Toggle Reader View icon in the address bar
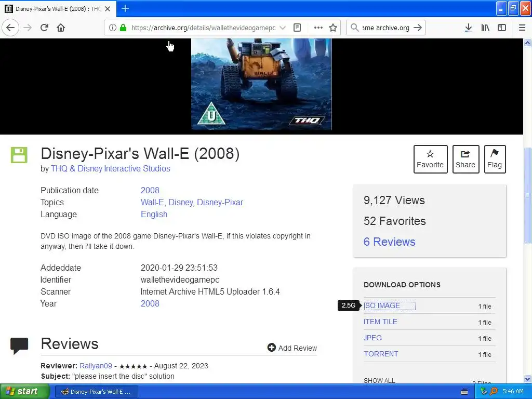The width and height of the screenshot is (532, 399). coord(297,28)
